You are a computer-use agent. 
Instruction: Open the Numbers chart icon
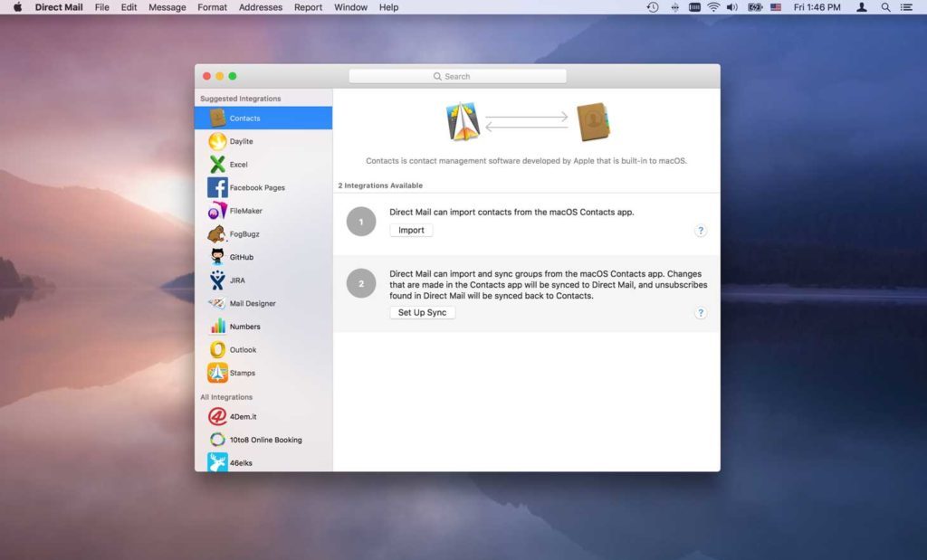(217, 326)
